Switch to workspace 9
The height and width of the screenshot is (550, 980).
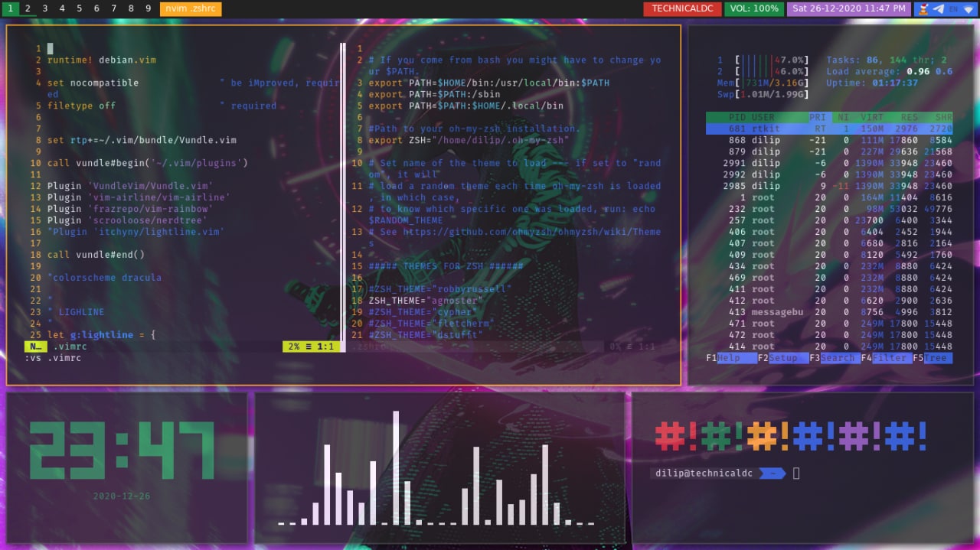pos(149,9)
